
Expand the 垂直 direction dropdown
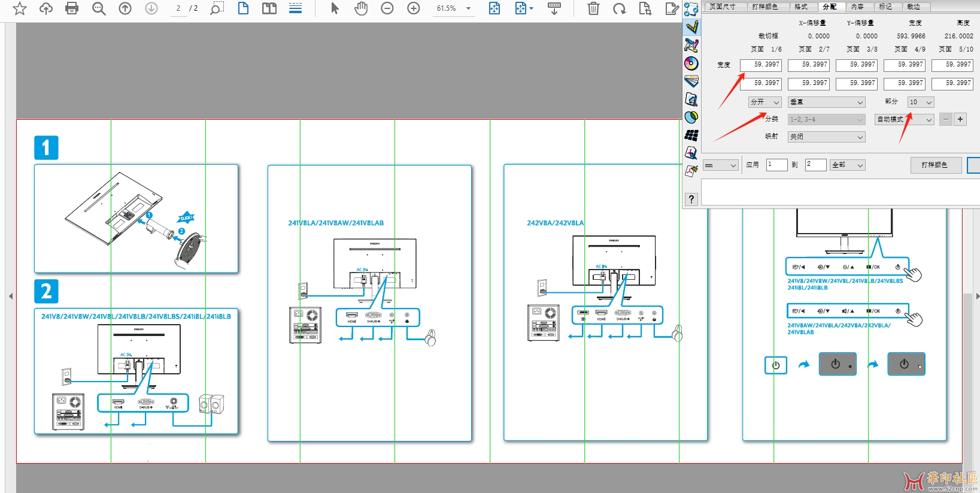(826, 102)
